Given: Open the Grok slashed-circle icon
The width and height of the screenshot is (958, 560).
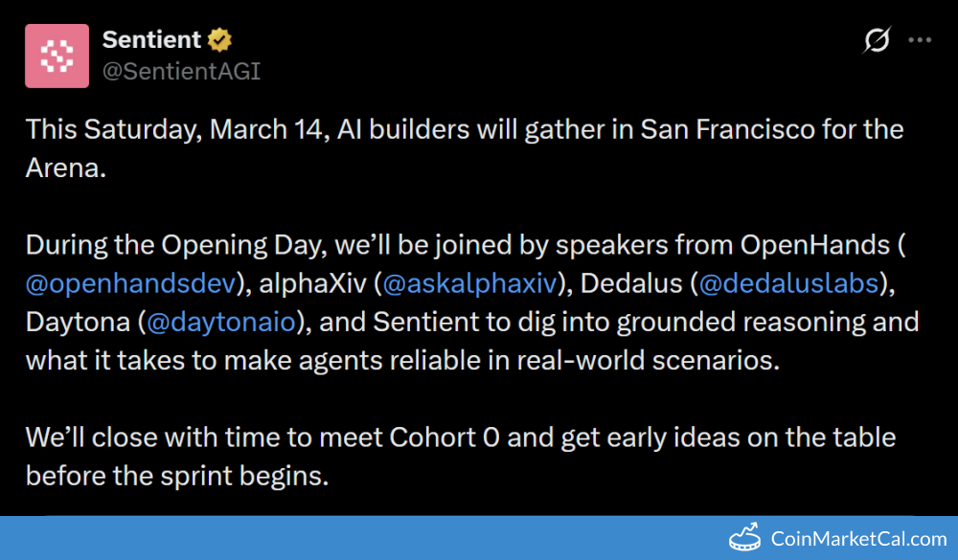Looking at the screenshot, I should tap(877, 40).
